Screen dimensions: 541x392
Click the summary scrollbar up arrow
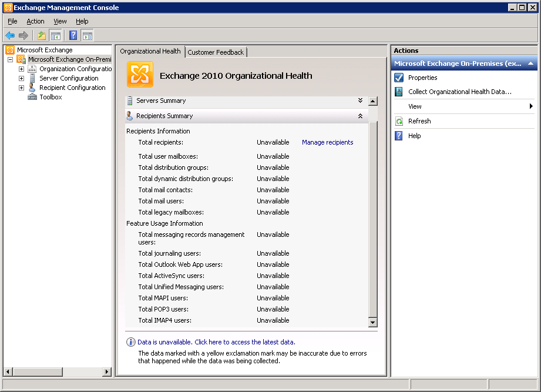pos(372,101)
